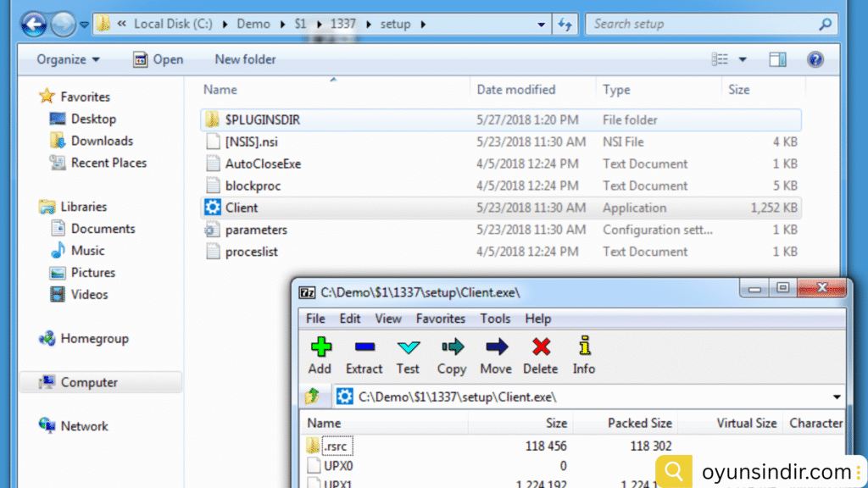Click the 7-Zip Extract icon
The image size is (868, 488).
point(364,347)
